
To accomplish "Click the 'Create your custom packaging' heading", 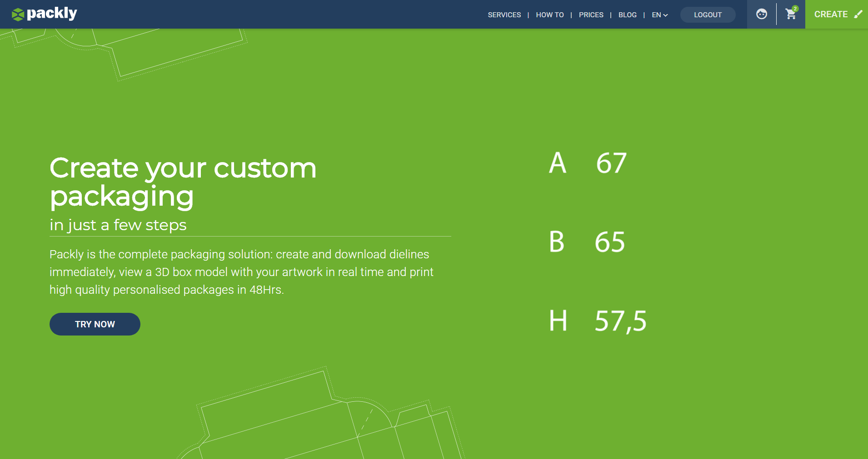I will pos(183,183).
